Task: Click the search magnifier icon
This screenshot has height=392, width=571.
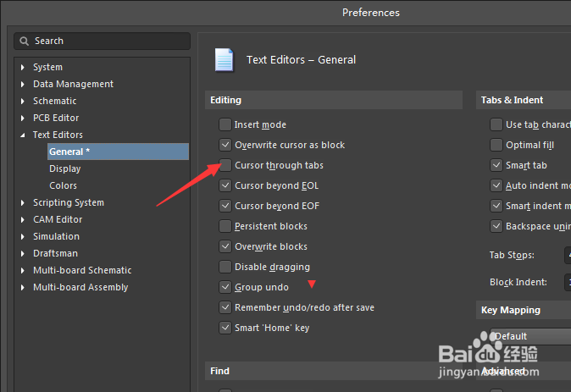Action: 25,41
